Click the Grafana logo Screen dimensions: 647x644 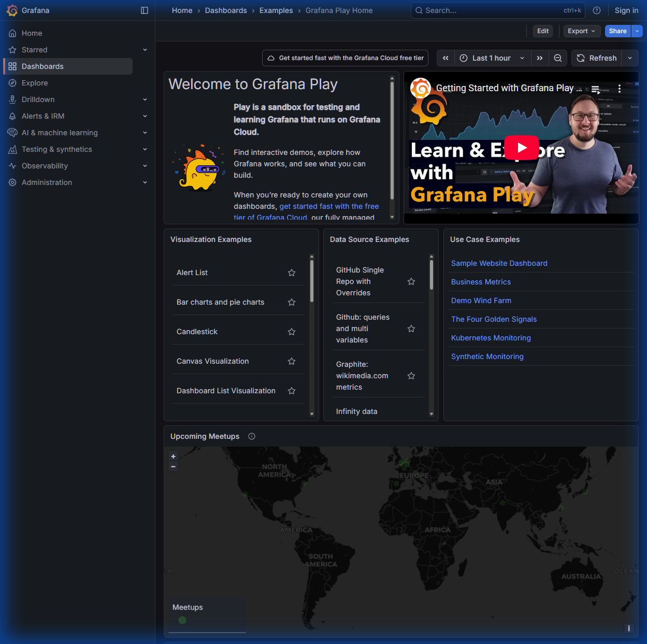tap(12, 10)
